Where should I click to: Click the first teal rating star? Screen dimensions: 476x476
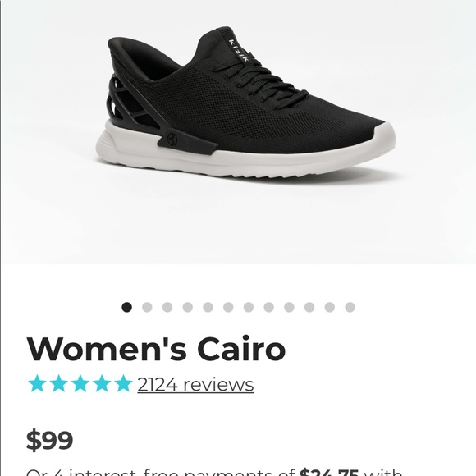tap(37, 383)
